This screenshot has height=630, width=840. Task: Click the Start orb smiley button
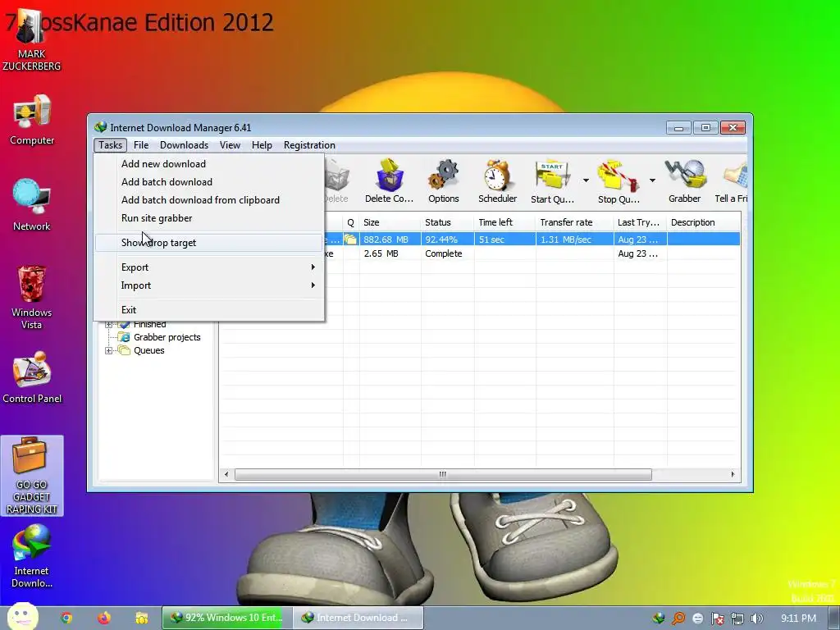pos(22,617)
